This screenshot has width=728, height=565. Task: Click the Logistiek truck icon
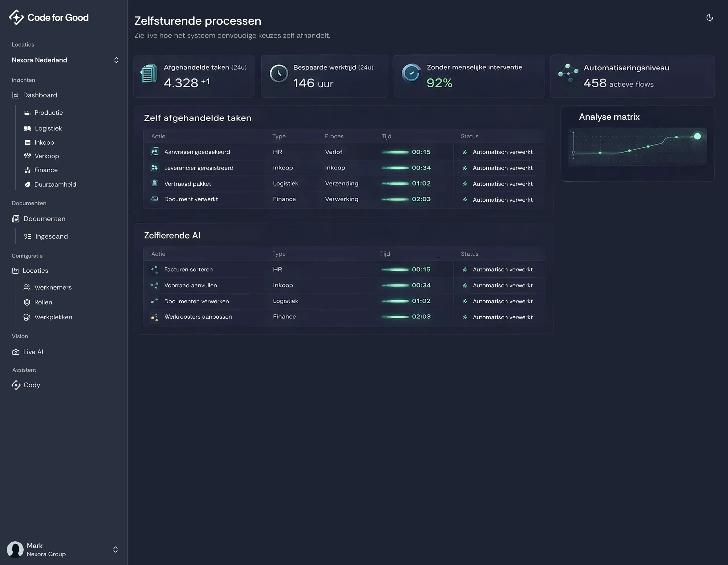27,128
